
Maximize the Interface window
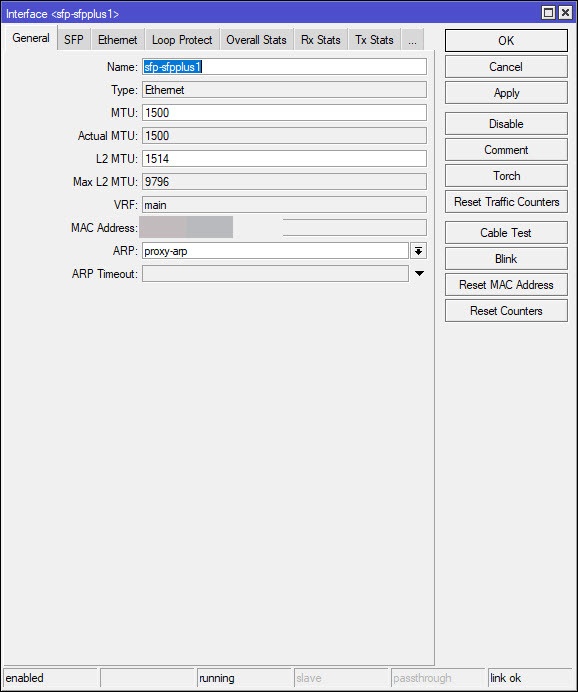(x=548, y=13)
